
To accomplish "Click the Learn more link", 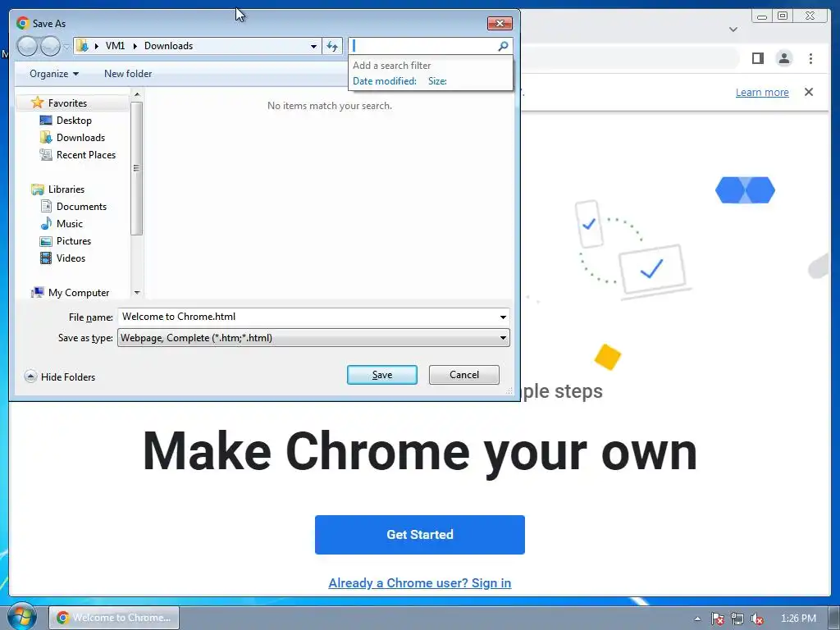I will (762, 92).
